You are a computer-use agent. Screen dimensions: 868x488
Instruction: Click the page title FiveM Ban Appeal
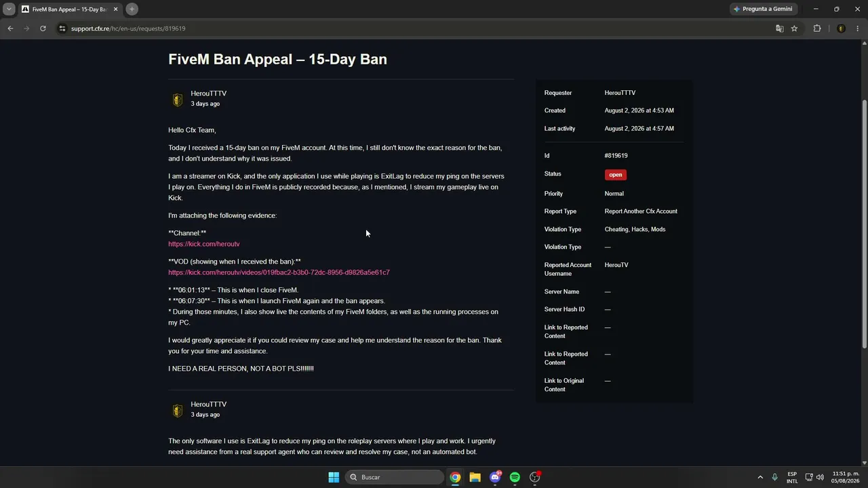click(277, 59)
